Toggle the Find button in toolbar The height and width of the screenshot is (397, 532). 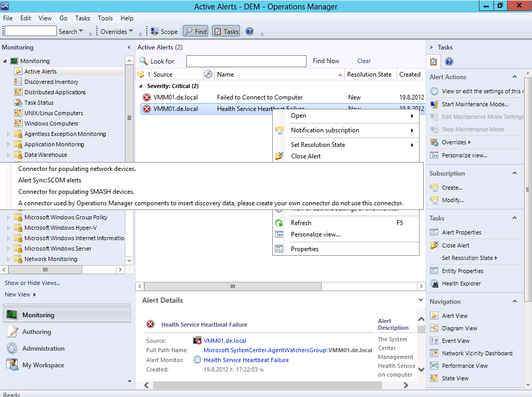[x=195, y=32]
